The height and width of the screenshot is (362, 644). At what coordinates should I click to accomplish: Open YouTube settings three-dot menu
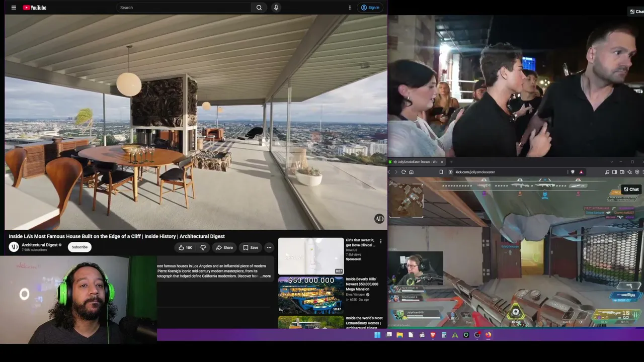(x=350, y=8)
